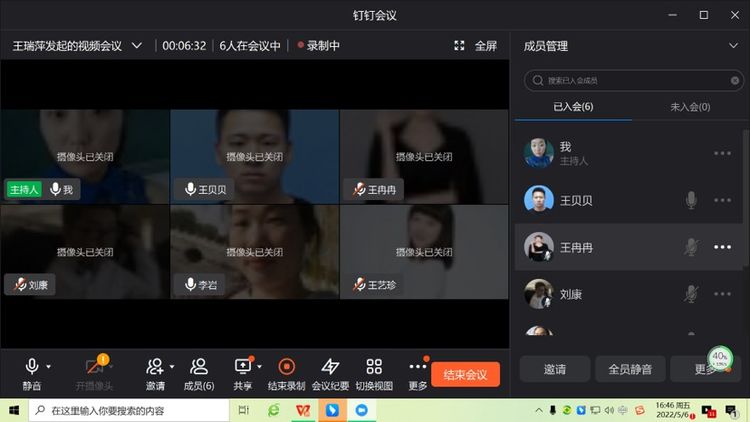This screenshot has height=422, width=750.
Task: Open Task View icon on taskbar
Action: pyautogui.click(x=244, y=410)
